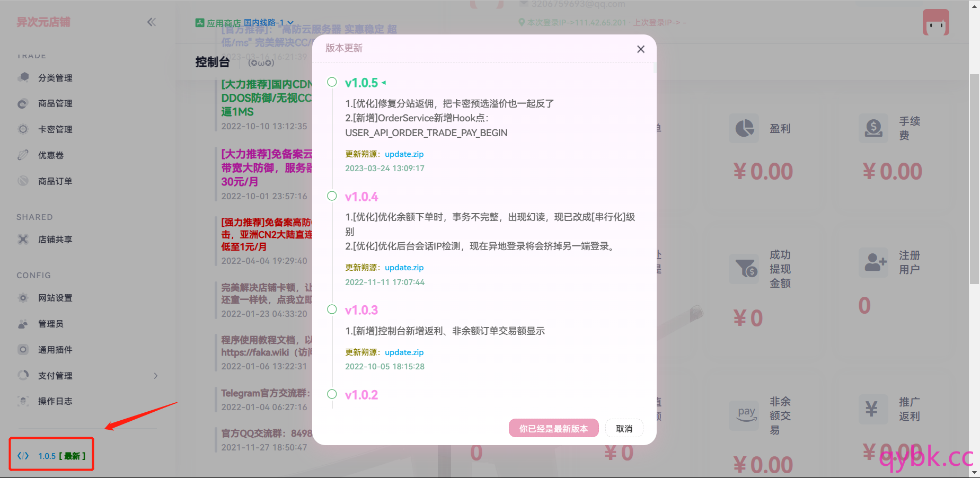Screen dimensions: 980x478
Task: Open the 国内线路-1 dropdown
Action: tap(268, 23)
